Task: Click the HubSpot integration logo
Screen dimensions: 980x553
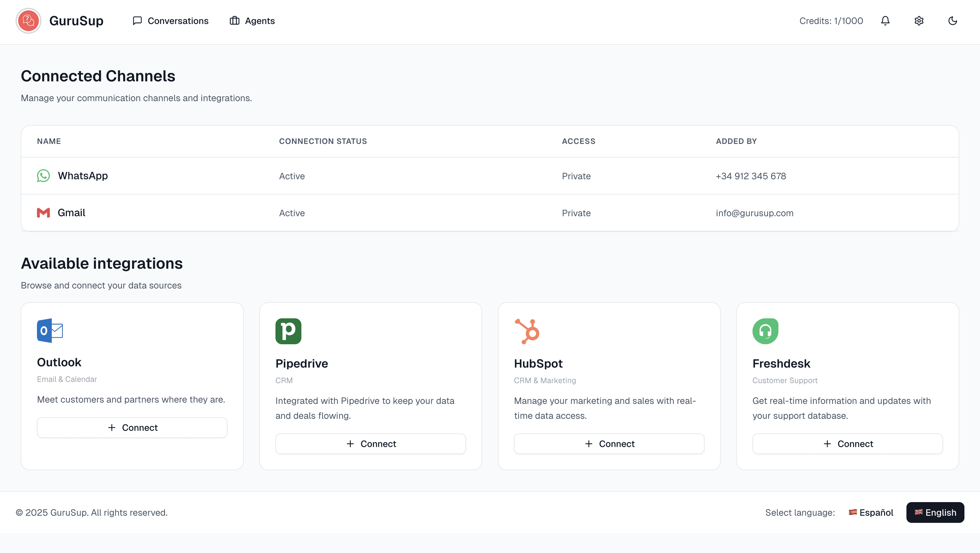Action: tap(527, 331)
